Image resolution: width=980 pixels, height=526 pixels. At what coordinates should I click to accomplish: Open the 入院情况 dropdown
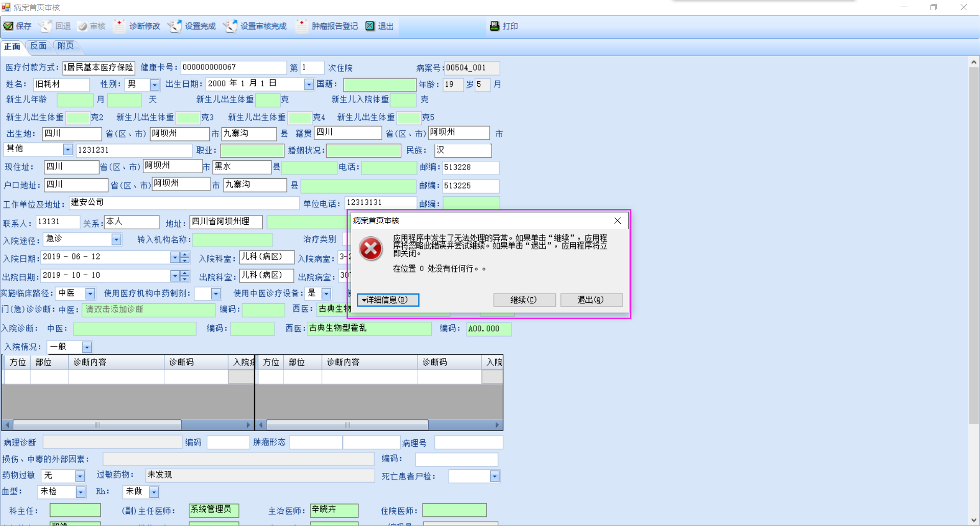coord(87,347)
